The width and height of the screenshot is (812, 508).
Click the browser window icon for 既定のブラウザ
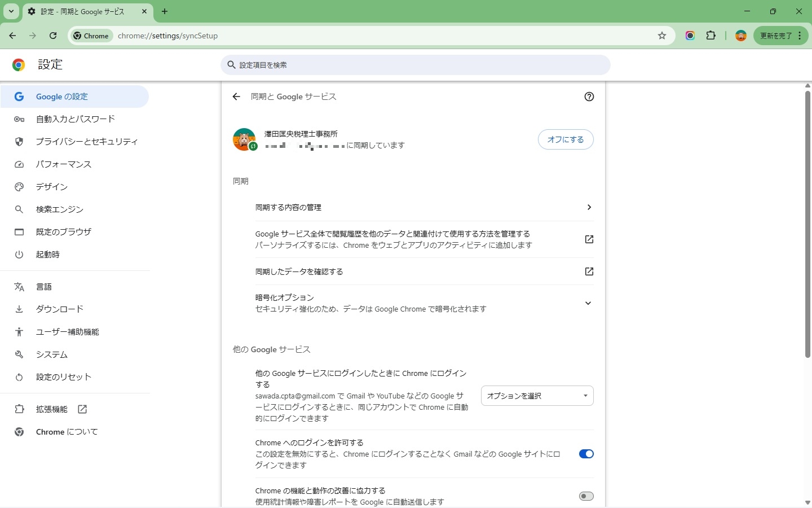tap(19, 232)
